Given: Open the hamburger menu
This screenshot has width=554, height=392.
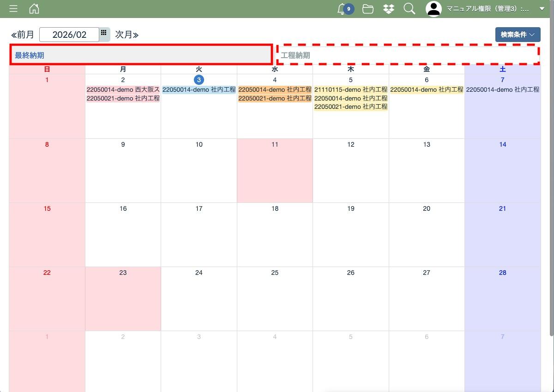Looking at the screenshot, I should [13, 9].
